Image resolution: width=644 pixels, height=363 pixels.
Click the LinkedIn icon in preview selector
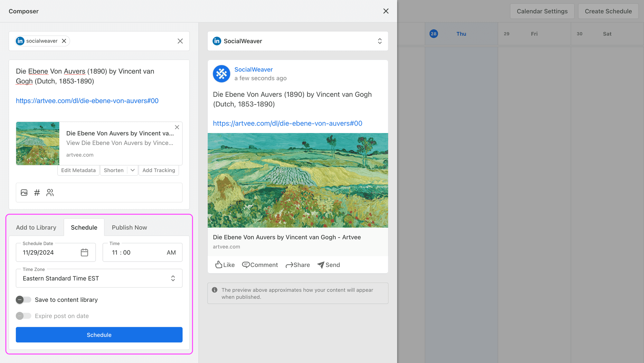(x=217, y=41)
